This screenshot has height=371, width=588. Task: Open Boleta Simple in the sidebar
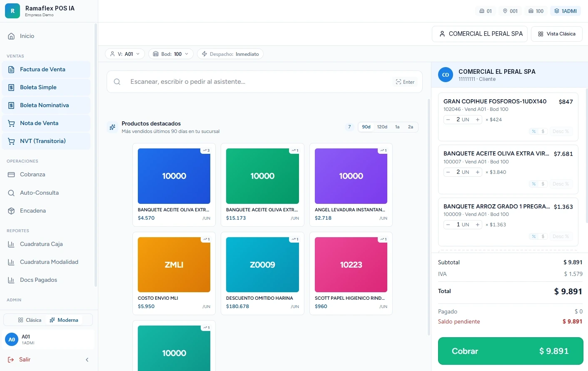coord(46,88)
